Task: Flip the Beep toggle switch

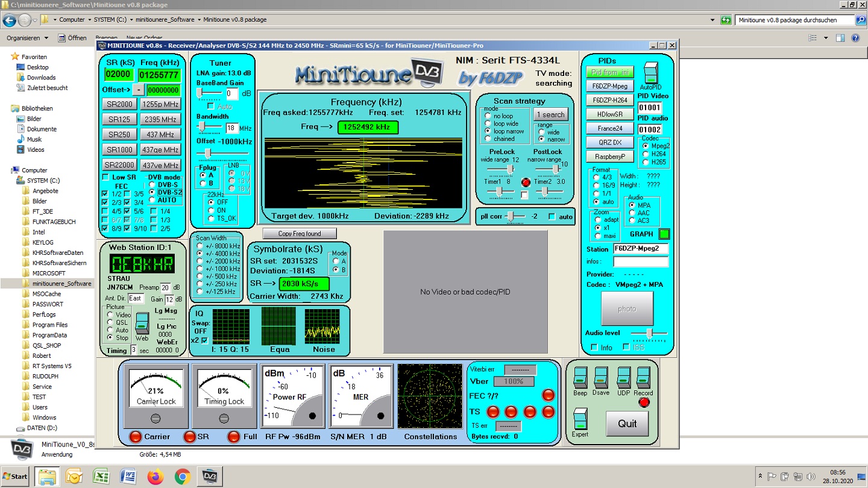Action: (x=580, y=378)
